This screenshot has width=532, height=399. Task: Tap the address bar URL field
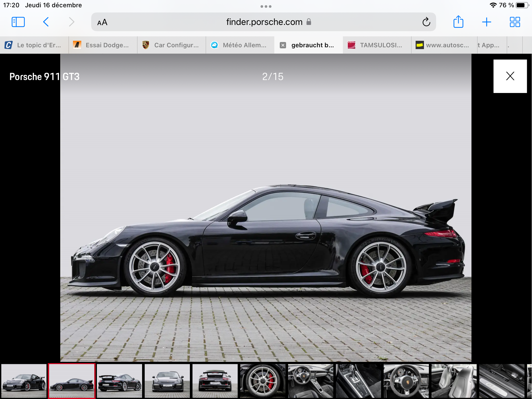tap(264, 22)
